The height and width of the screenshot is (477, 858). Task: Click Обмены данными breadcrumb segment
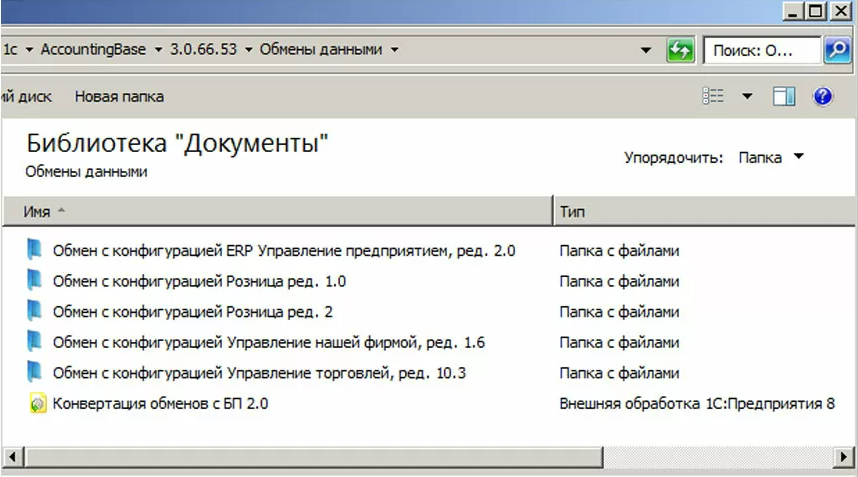(x=321, y=49)
